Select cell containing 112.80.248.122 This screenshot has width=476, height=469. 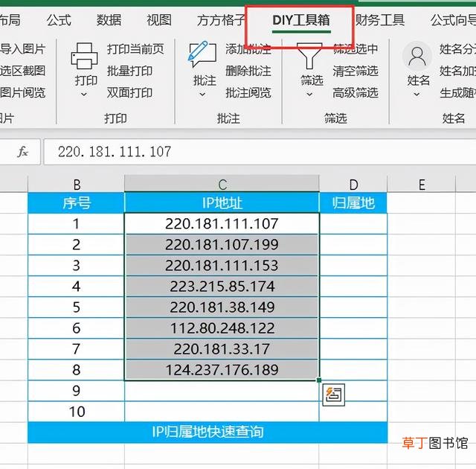(222, 328)
